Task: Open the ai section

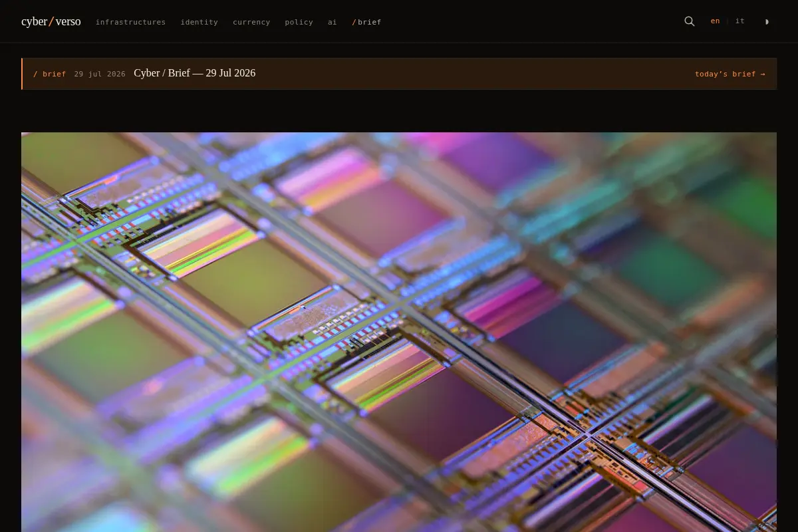Action: point(332,22)
